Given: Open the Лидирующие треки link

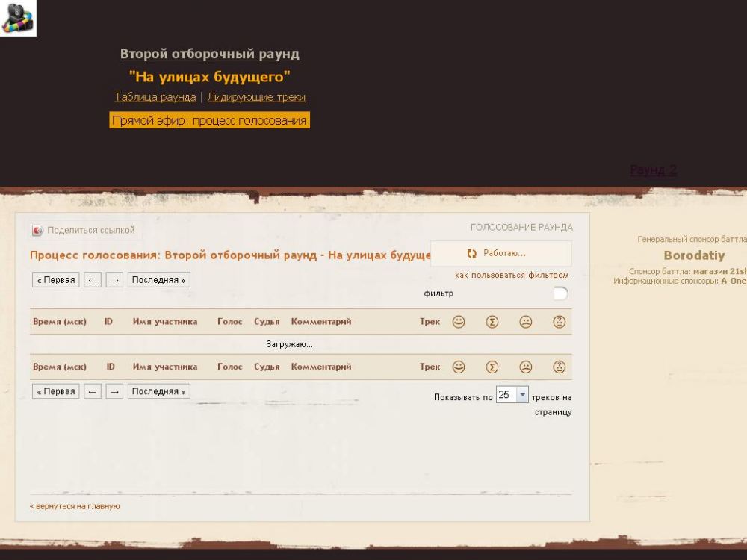Looking at the screenshot, I should (256, 97).
